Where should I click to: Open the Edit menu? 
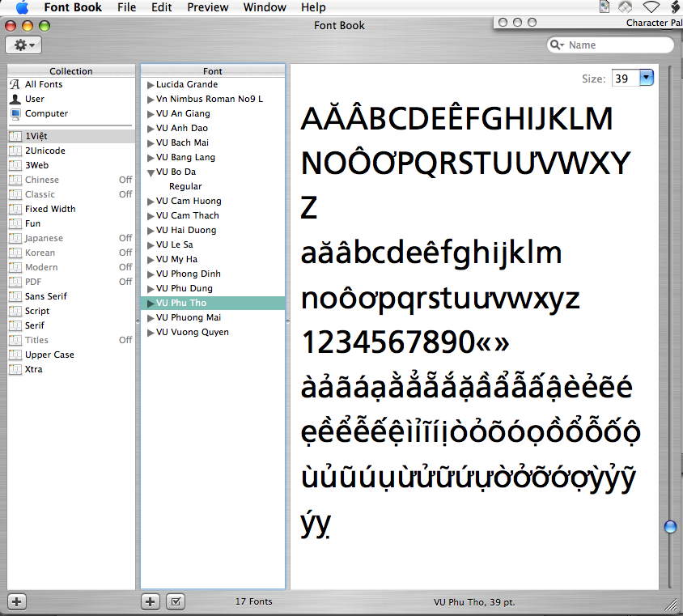click(162, 7)
